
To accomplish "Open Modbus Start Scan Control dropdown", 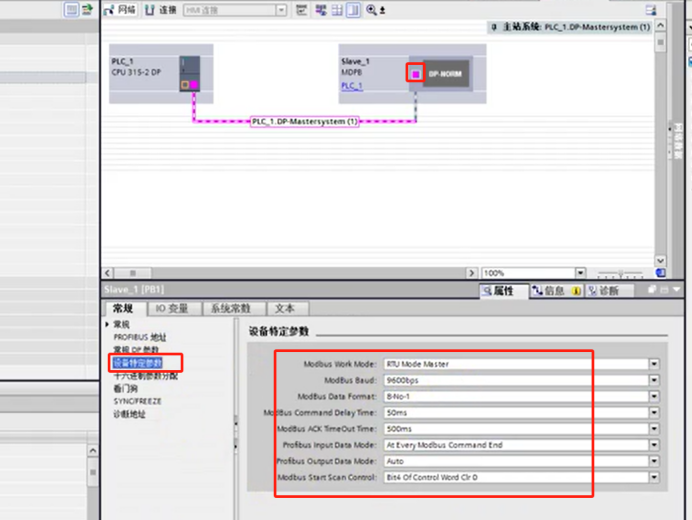I will point(654,477).
